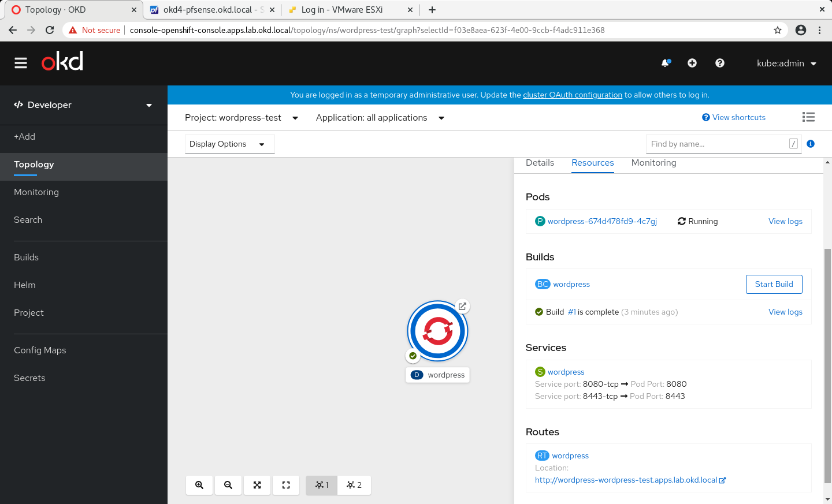
Task: Switch to list view icon
Action: pos(808,117)
